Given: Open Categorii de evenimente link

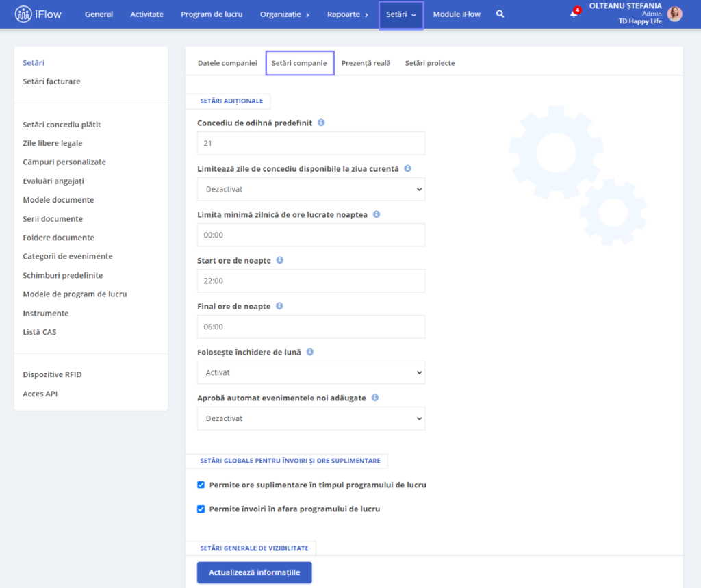Looking at the screenshot, I should coord(68,256).
